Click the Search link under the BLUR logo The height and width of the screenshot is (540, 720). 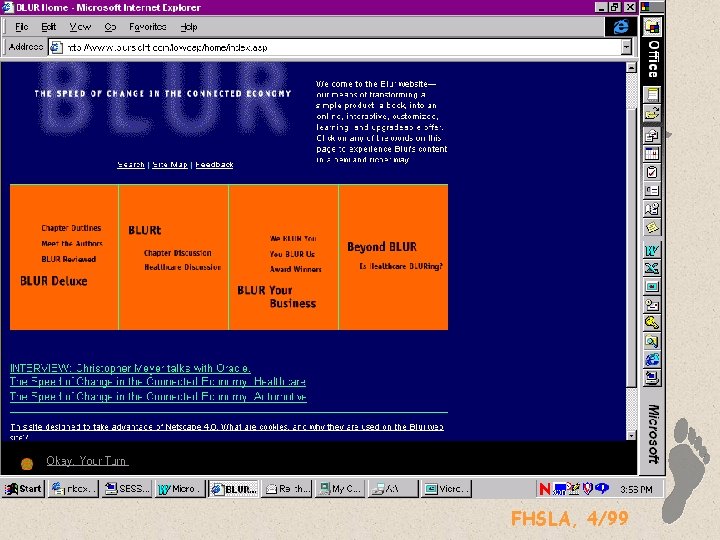click(x=131, y=164)
